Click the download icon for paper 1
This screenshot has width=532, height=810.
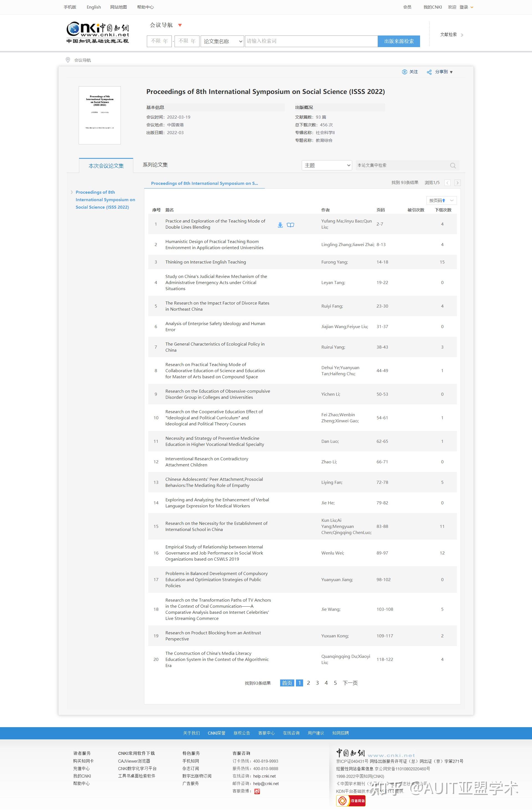[x=280, y=225]
